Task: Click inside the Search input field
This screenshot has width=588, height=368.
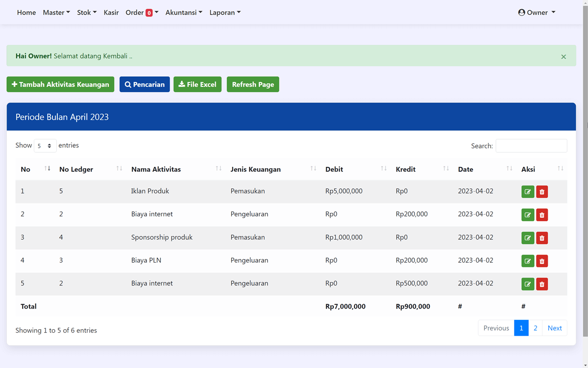Action: [531, 145]
